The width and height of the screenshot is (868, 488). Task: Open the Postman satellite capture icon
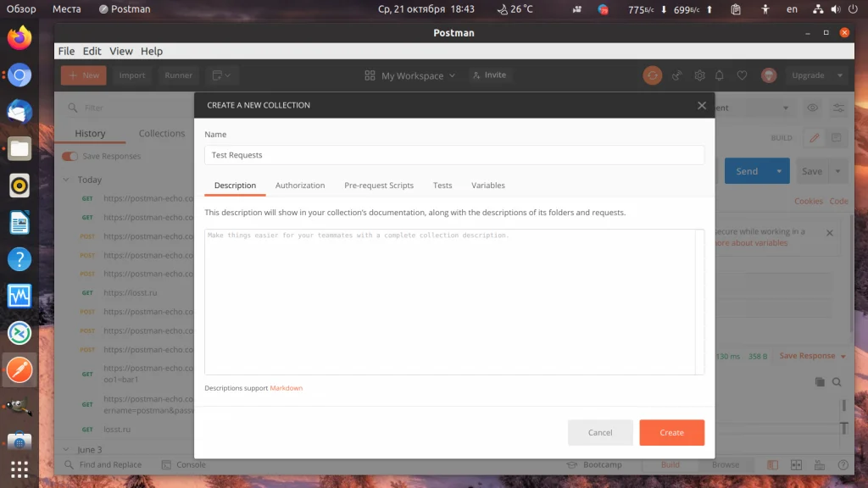(676, 75)
